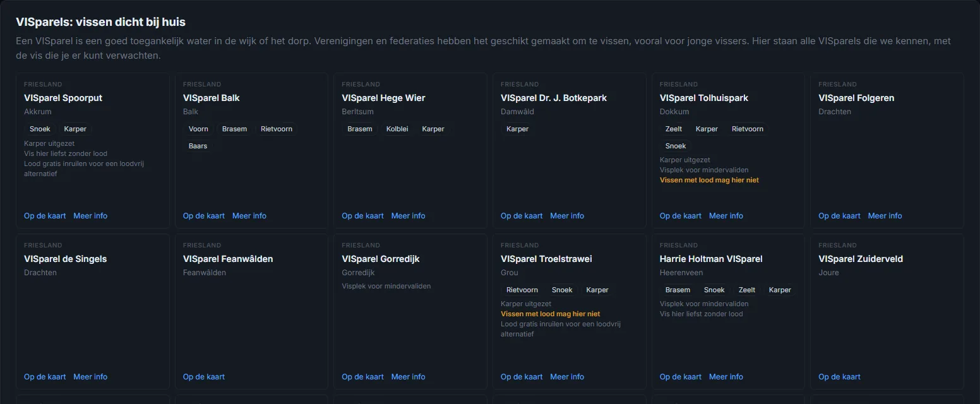Click the 'VISparel Feanwâlden' card title
Viewport: 980px width, 404px height.
point(228,259)
